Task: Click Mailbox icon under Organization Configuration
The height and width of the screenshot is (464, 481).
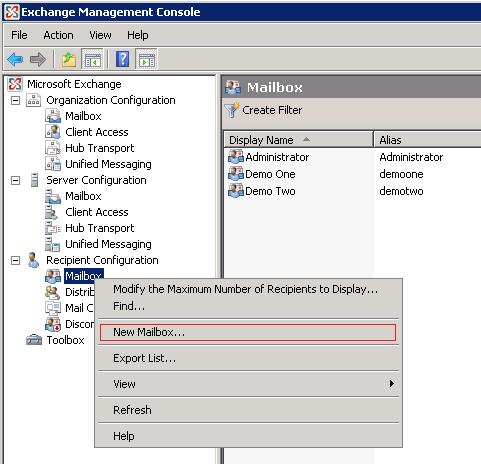Action: (53, 116)
